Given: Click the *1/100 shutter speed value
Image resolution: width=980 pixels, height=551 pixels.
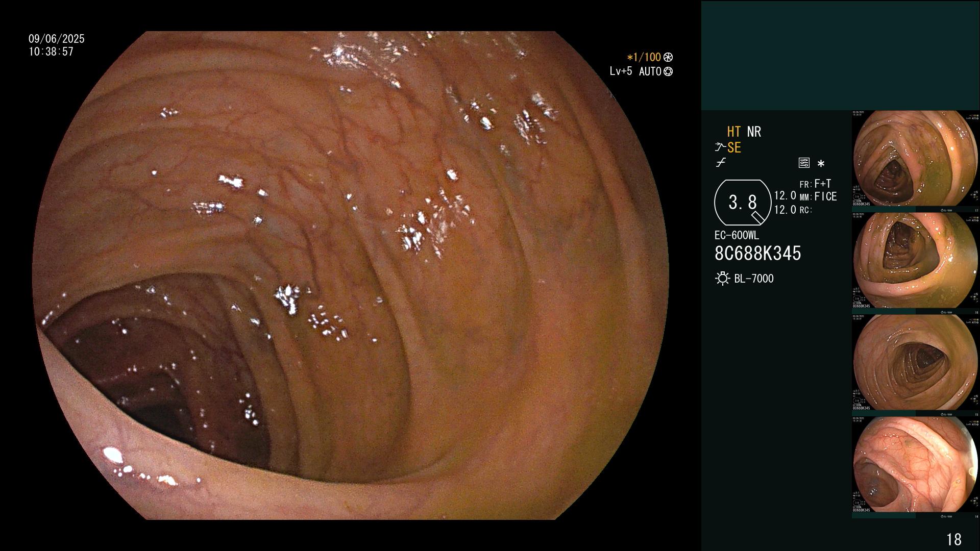Looking at the screenshot, I should [x=644, y=58].
